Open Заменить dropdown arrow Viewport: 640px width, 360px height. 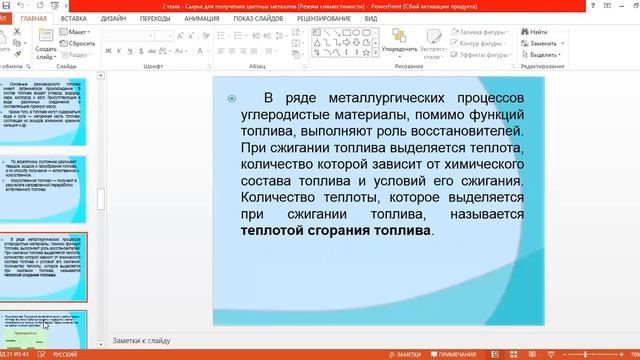coord(563,43)
